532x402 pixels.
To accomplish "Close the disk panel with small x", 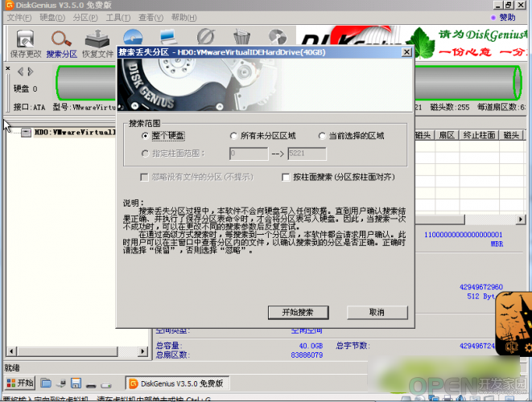I will (x=8, y=68).
